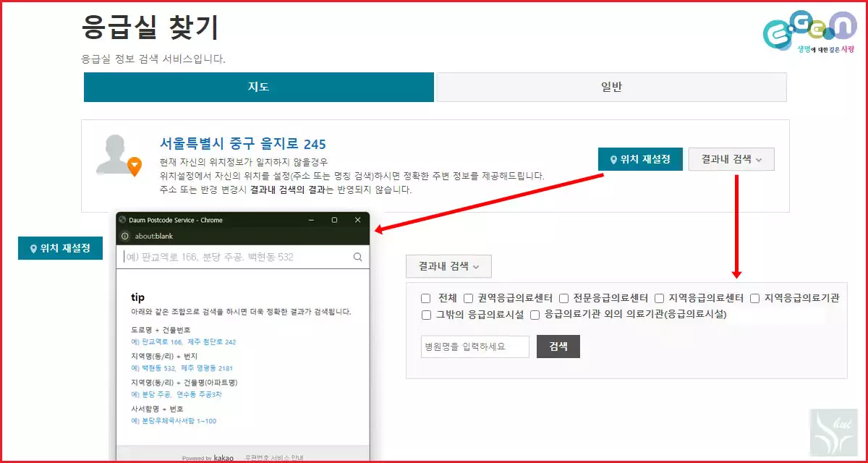Click the 위치 재설정 pin button on the left
Screen dimensions: 868x463
click(x=60, y=247)
